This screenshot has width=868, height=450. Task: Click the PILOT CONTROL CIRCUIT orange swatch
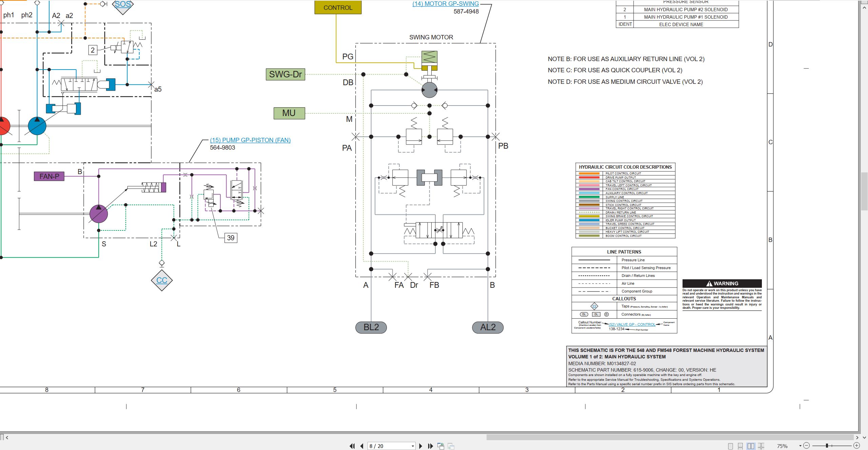pos(589,173)
